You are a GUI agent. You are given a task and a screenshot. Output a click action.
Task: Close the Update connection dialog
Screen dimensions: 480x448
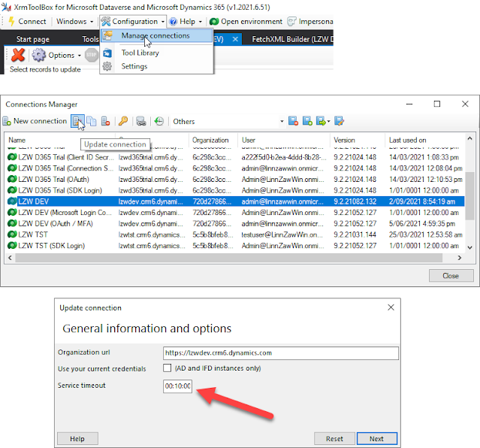click(391, 307)
